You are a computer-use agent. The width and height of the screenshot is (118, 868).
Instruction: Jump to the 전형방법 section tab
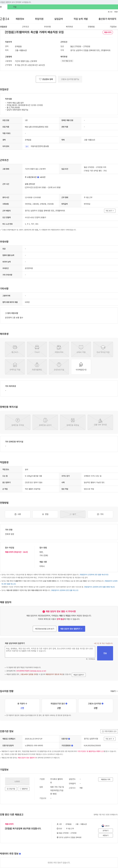pyautogui.click(x=91, y=27)
